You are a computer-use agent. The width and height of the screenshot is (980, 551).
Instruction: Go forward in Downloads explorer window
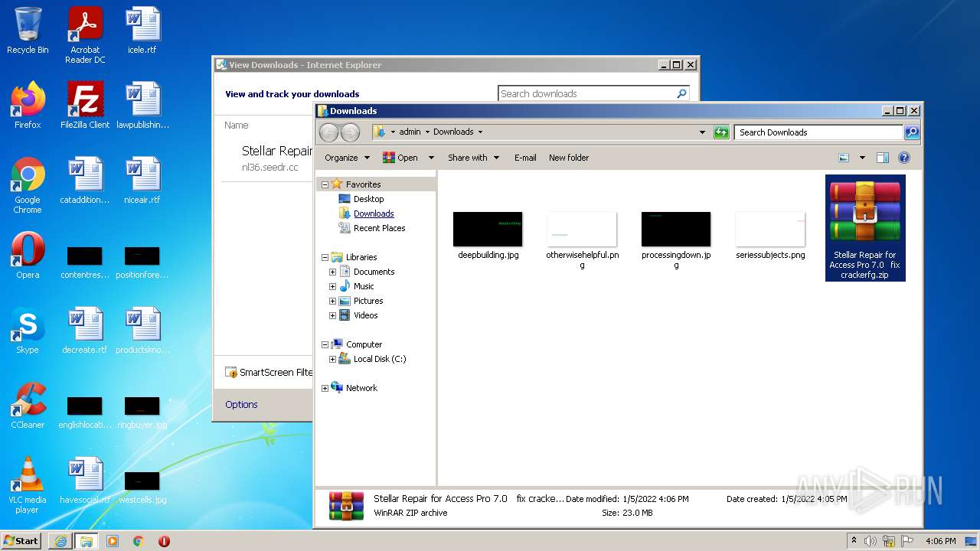pos(350,132)
